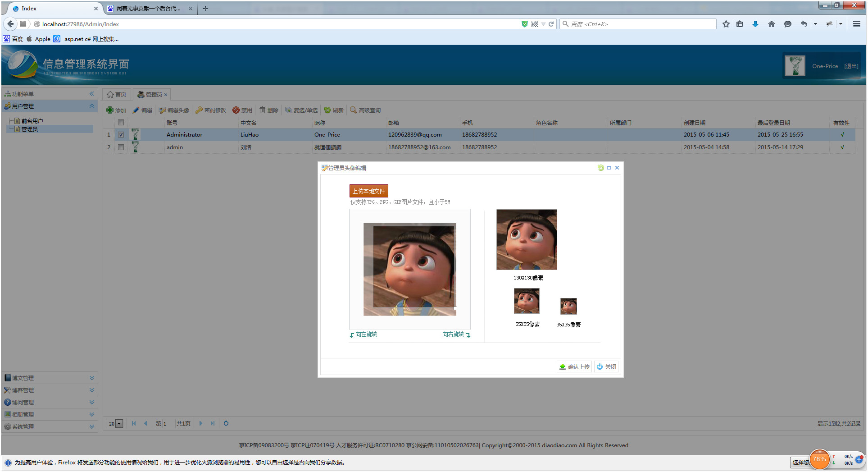This screenshot has width=868, height=472.
Task: Open a new browser tab
Action: point(205,8)
